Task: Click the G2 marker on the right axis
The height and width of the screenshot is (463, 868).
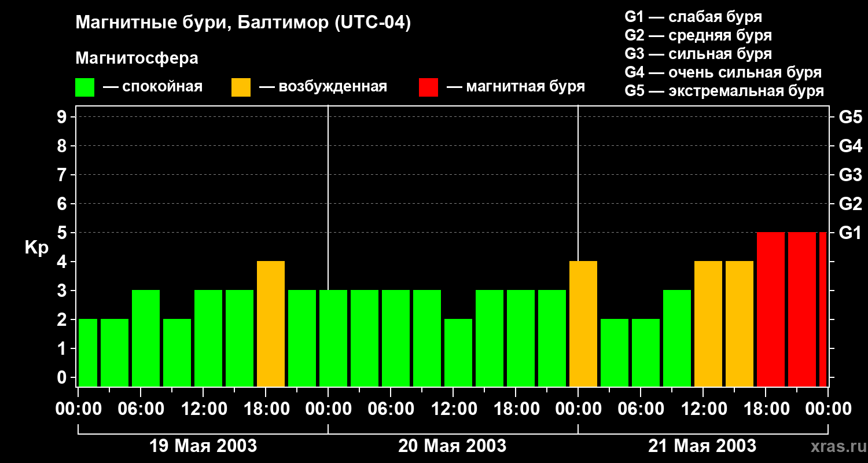Action: [x=850, y=204]
